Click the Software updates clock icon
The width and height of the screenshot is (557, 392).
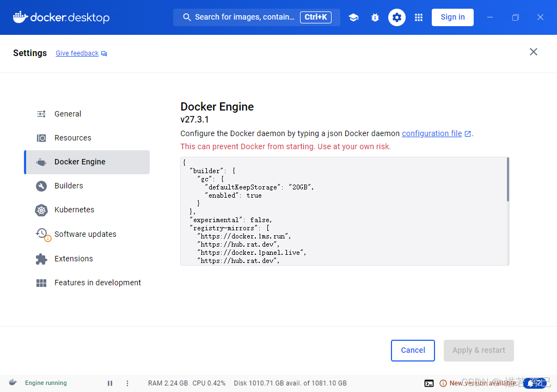[42, 234]
